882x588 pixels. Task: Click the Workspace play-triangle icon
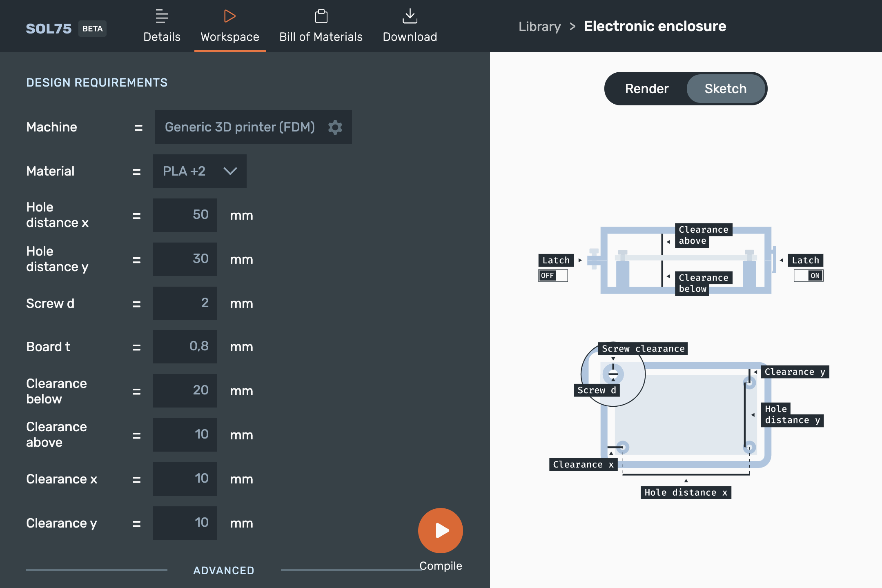click(x=229, y=16)
